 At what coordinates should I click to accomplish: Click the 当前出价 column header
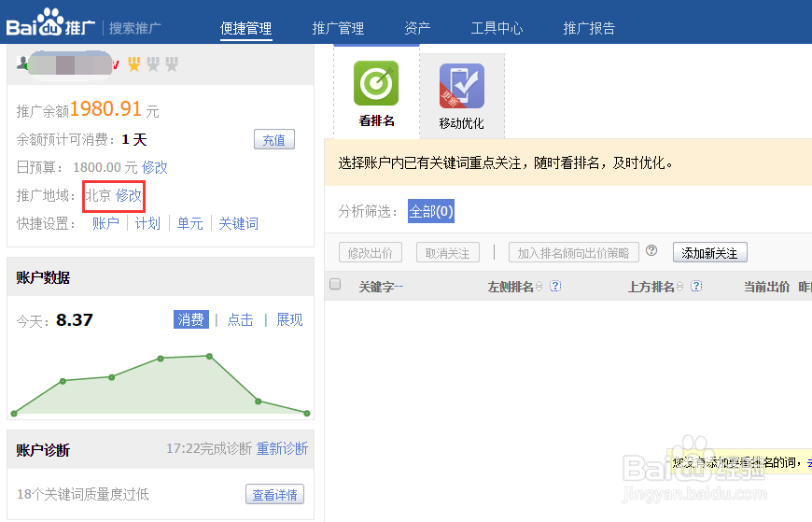pyautogui.click(x=766, y=287)
